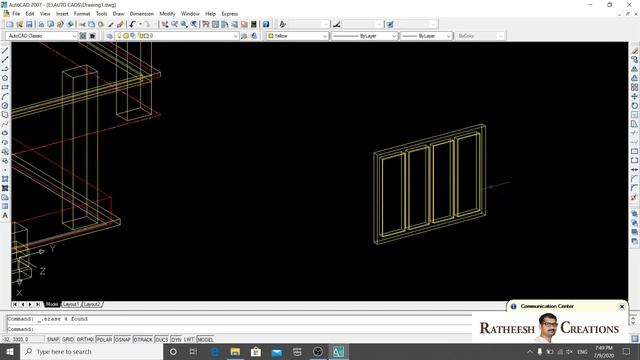
Task: Click the Windows taskbar search box
Action: 91,351
